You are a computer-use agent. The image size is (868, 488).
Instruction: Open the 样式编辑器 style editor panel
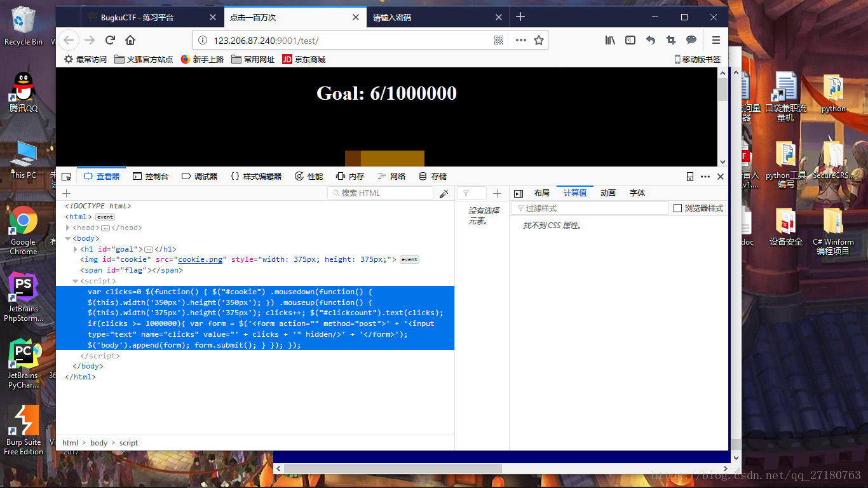coord(256,177)
